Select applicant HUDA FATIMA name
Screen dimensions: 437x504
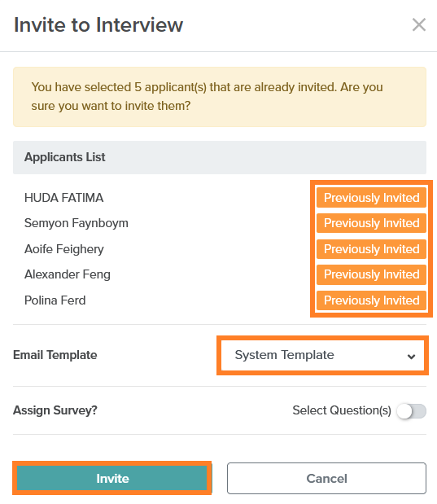pos(64,198)
